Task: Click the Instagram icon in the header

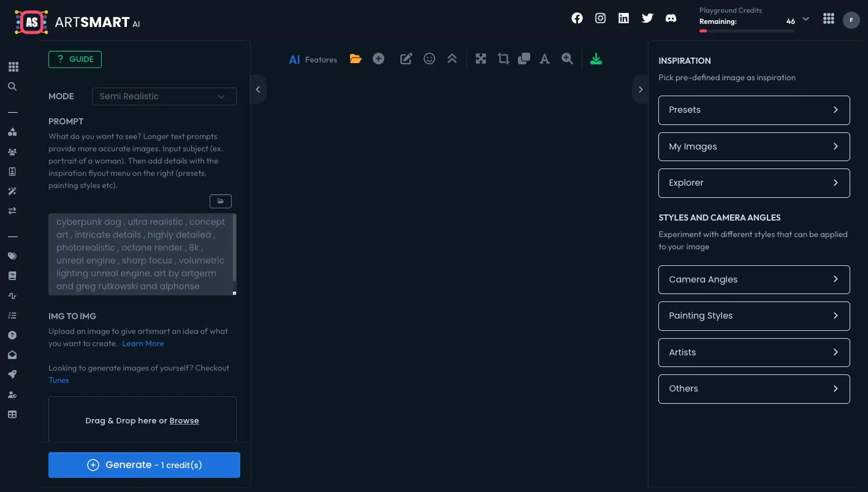Action: coord(600,18)
